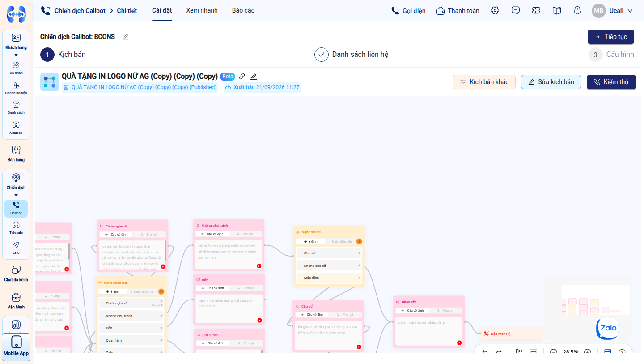The image size is (644, 364).
Task: Open the Zalo chat floating icon
Action: point(607,328)
